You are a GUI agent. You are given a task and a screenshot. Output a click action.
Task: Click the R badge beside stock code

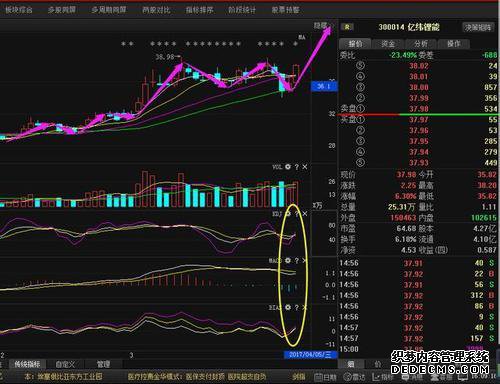347,27
